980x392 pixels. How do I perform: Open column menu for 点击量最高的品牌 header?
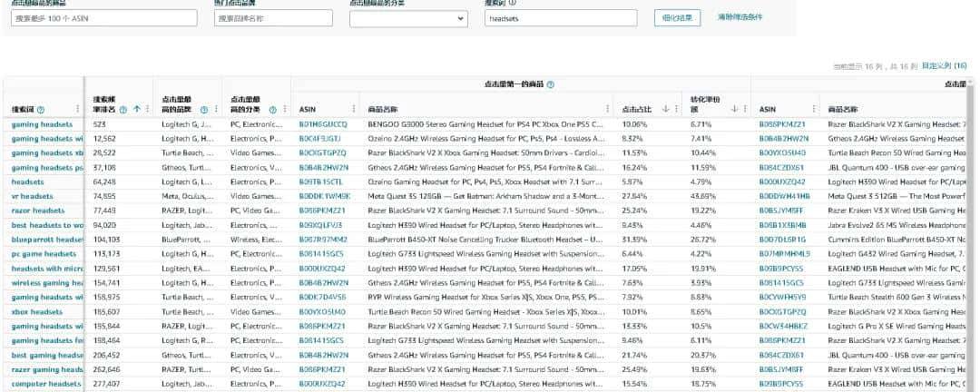[216, 109]
